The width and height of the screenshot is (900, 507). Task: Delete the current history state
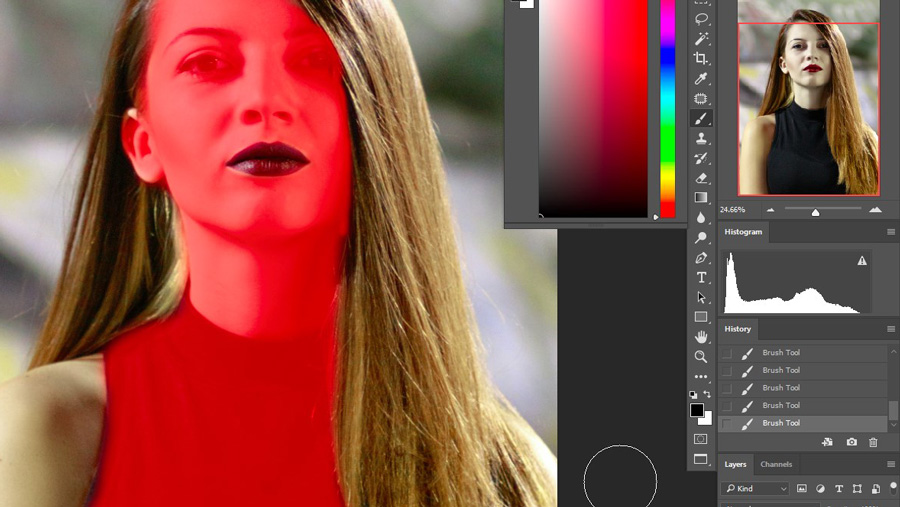pyautogui.click(x=873, y=442)
